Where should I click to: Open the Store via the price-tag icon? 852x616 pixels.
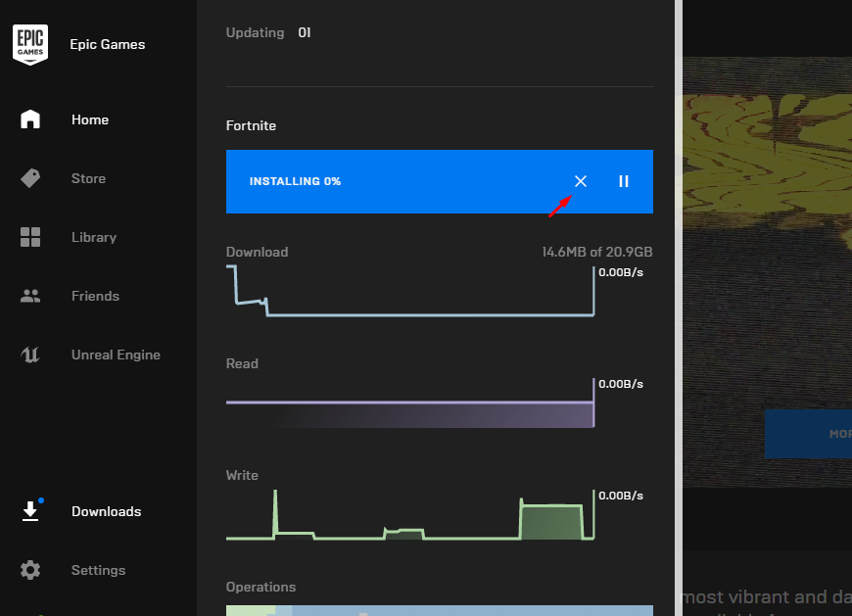coord(30,177)
